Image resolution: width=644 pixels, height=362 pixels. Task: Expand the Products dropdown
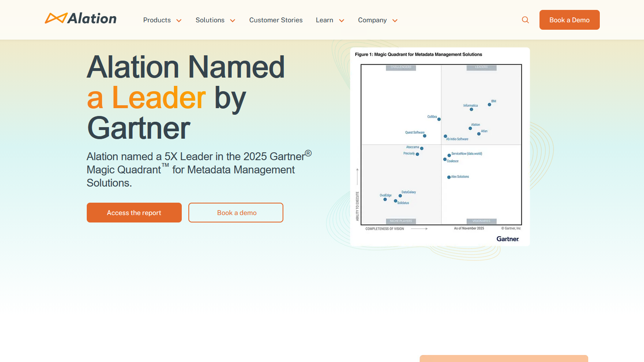click(x=162, y=20)
